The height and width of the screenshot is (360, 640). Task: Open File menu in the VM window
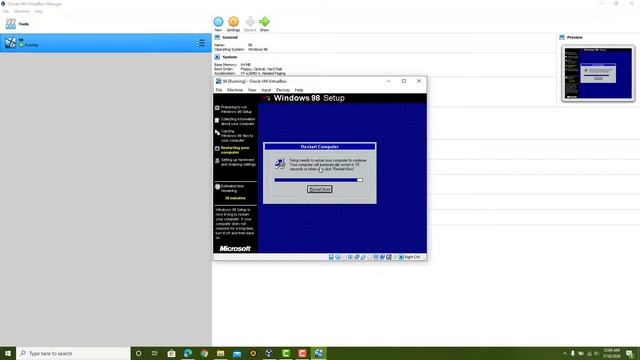pos(219,90)
